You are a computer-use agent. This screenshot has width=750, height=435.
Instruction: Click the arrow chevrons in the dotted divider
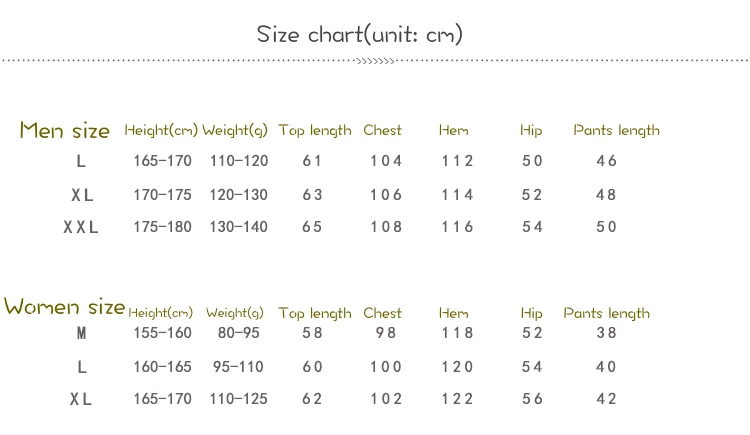point(375,61)
